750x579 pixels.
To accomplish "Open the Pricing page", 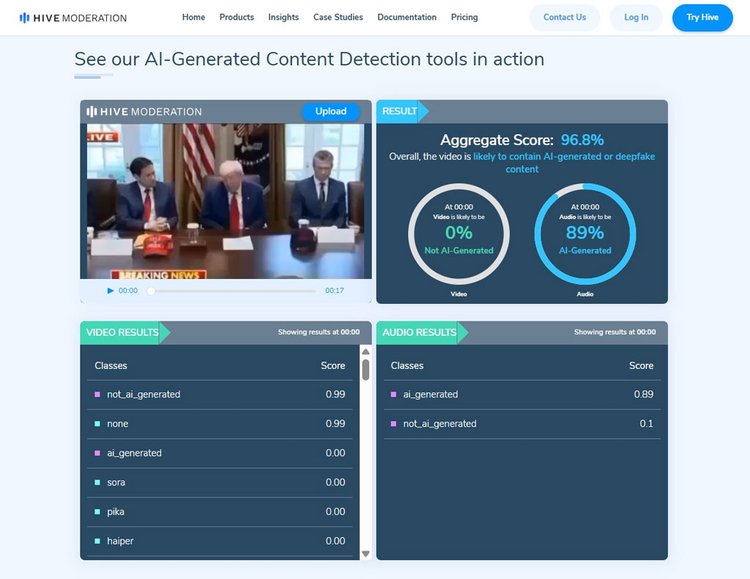I will [x=464, y=17].
